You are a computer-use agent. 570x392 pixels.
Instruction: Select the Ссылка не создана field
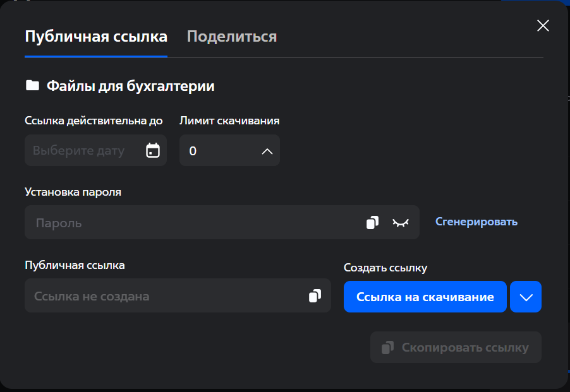(164, 296)
